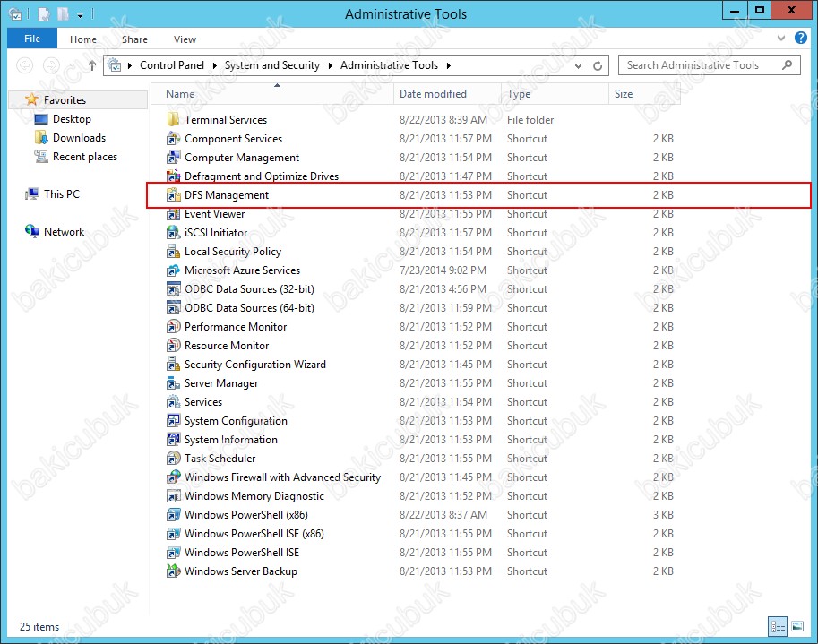Click the Local Security Policy icon
The image size is (818, 644).
pyautogui.click(x=173, y=252)
